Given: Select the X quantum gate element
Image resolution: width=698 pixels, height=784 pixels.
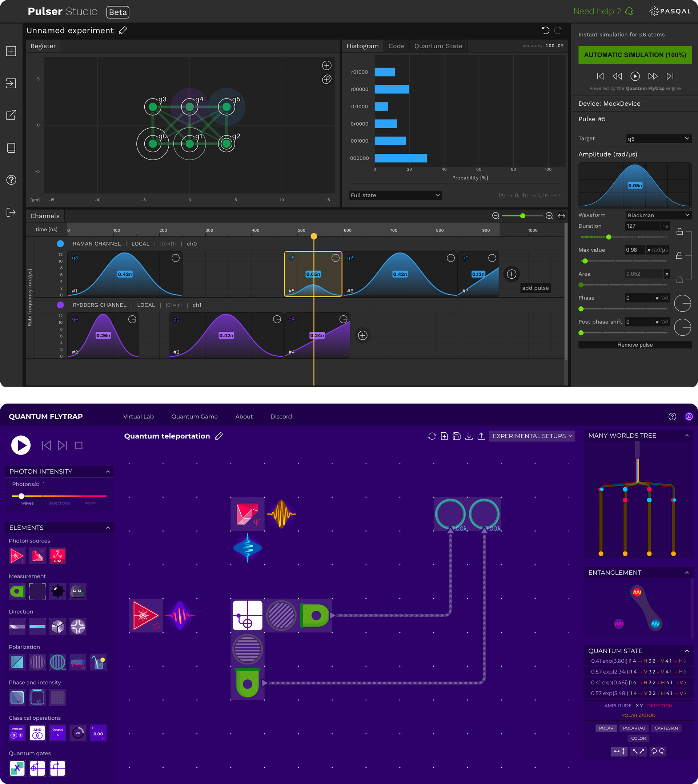Looking at the screenshot, I should click(x=17, y=768).
